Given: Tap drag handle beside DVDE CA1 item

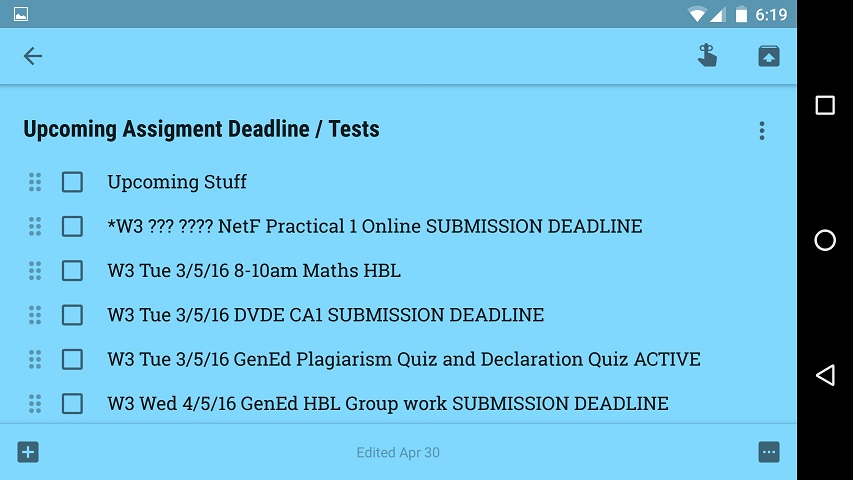Looking at the screenshot, I should [35, 315].
